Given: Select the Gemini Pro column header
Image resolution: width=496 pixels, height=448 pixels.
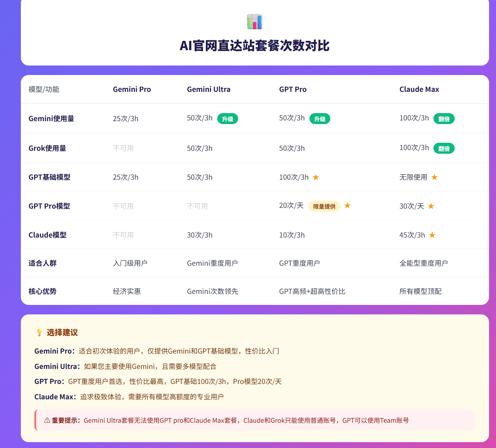Looking at the screenshot, I should pos(132,89).
